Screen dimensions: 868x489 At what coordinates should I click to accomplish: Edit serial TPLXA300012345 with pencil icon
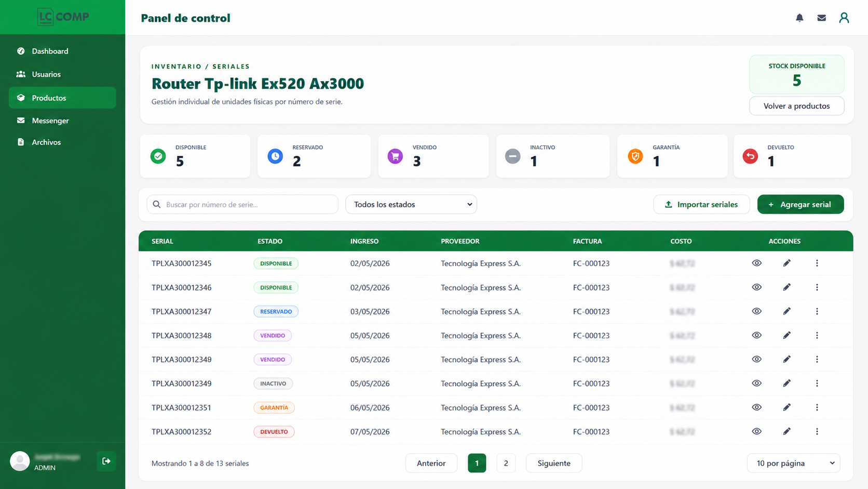pyautogui.click(x=787, y=263)
